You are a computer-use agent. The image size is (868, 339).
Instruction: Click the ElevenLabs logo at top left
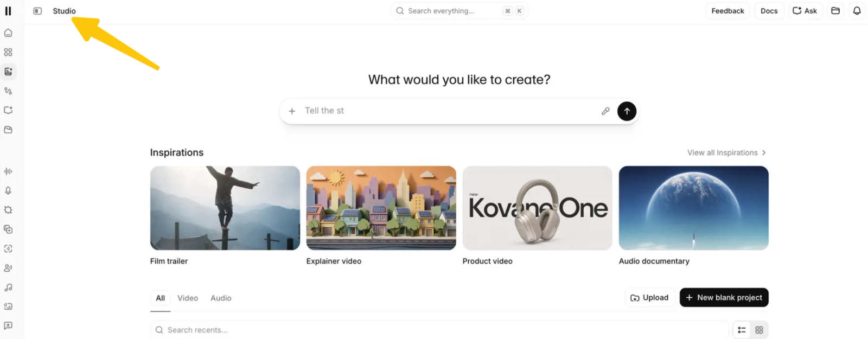(x=8, y=11)
